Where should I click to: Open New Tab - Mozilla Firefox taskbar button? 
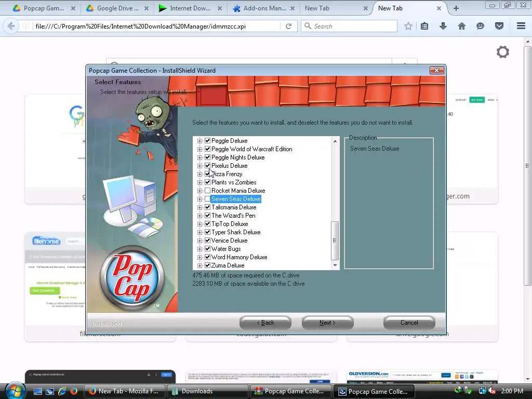tap(125, 391)
